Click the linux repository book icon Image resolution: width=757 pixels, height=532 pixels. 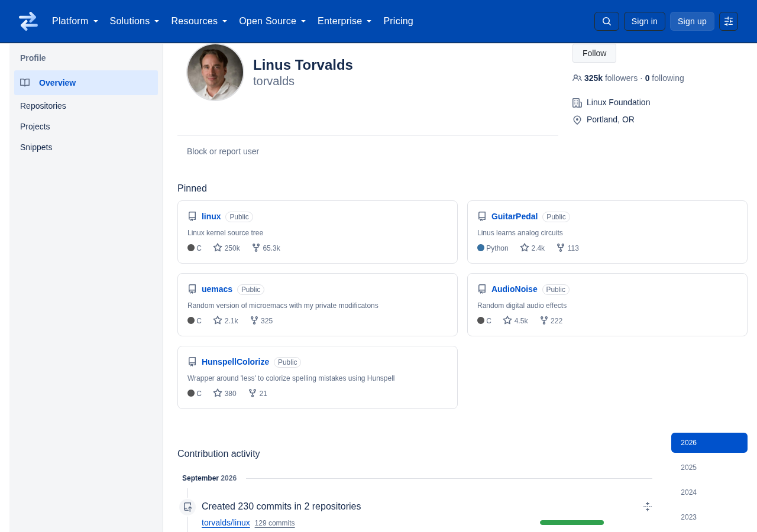point(192,216)
